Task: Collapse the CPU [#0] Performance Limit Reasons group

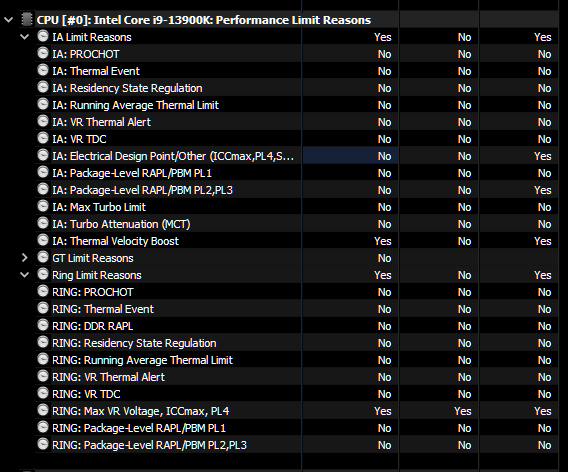Action: (x=9, y=20)
